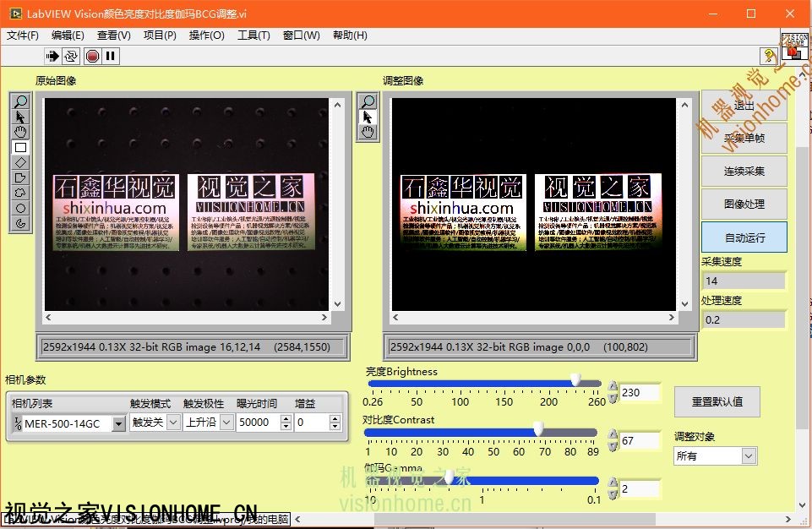Start Run Continuously from the toolbar
The image size is (812, 529).
pos(71,56)
